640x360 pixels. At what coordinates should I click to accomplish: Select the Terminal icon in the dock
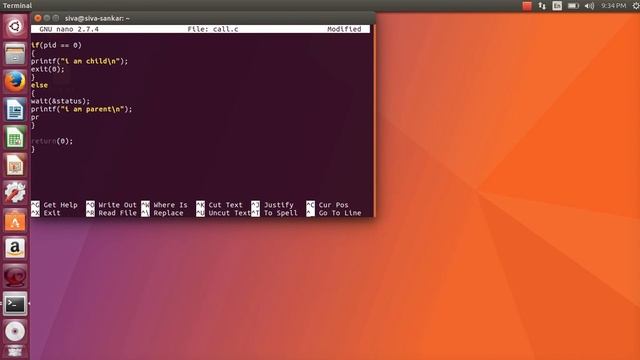click(15, 304)
